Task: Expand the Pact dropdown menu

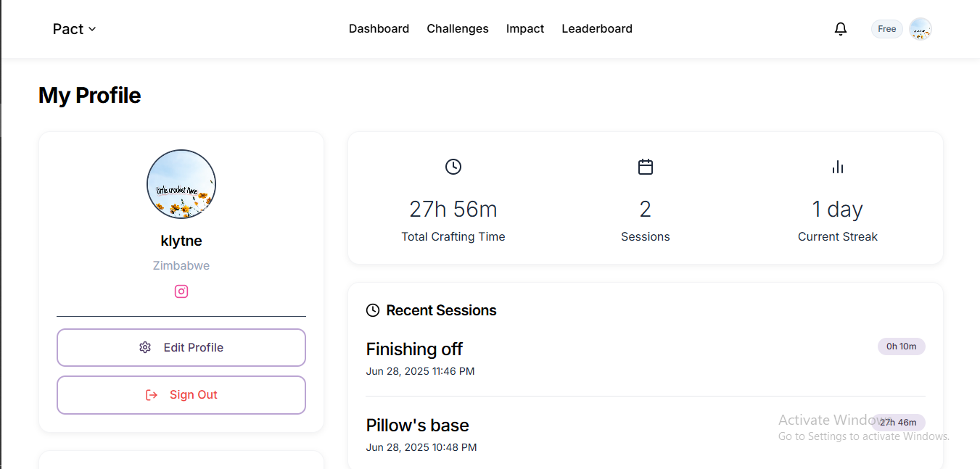Action: tap(74, 29)
